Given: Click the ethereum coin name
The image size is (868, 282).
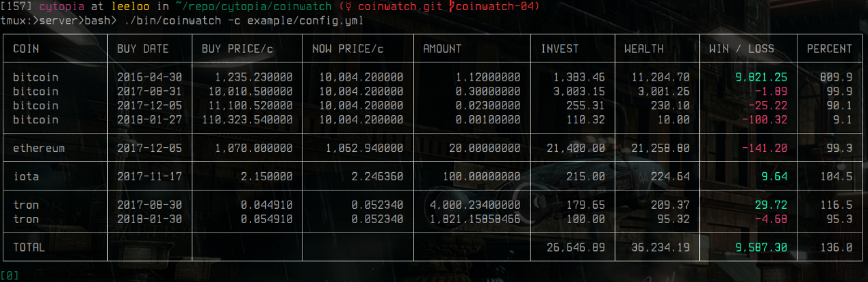Looking at the screenshot, I should point(39,148).
